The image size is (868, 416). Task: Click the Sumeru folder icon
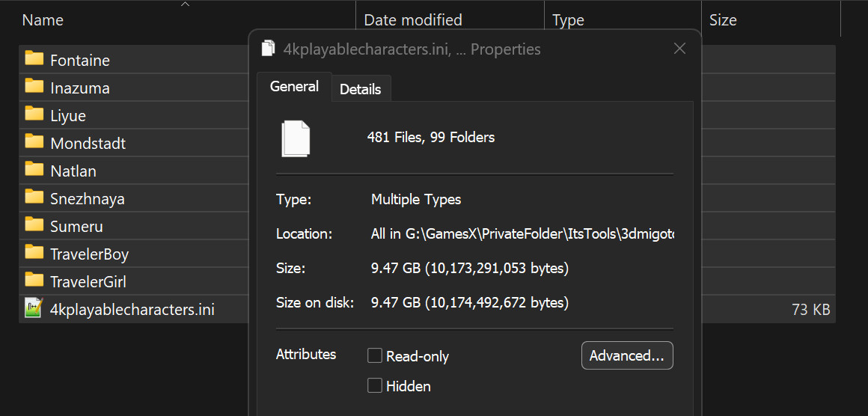[34, 225]
